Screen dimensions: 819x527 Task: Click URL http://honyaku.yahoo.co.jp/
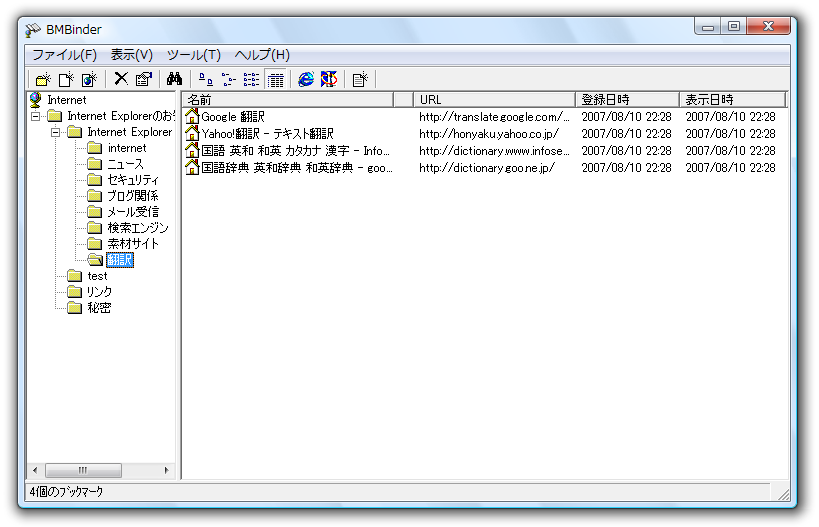pos(488,134)
